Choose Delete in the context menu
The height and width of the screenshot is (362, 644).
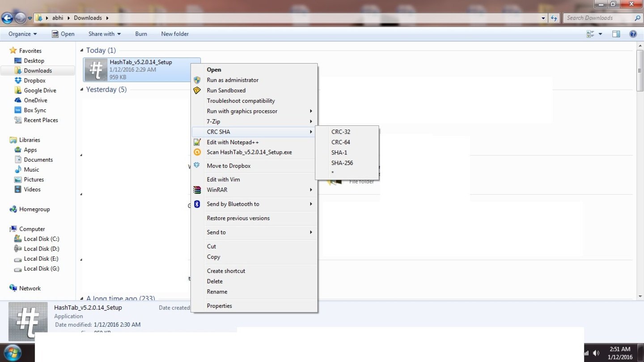tap(254, 281)
